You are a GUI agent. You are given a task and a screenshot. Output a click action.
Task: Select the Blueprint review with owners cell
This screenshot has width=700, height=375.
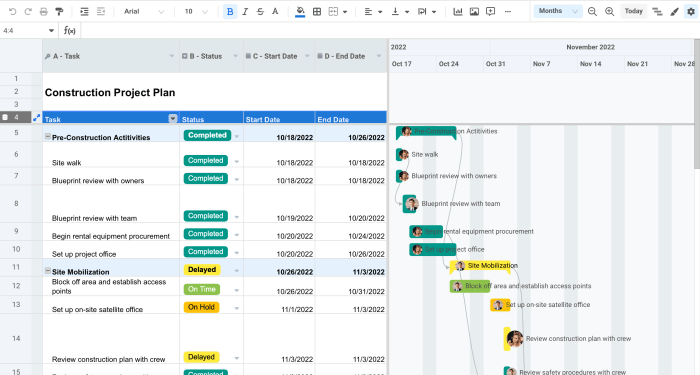(111, 176)
